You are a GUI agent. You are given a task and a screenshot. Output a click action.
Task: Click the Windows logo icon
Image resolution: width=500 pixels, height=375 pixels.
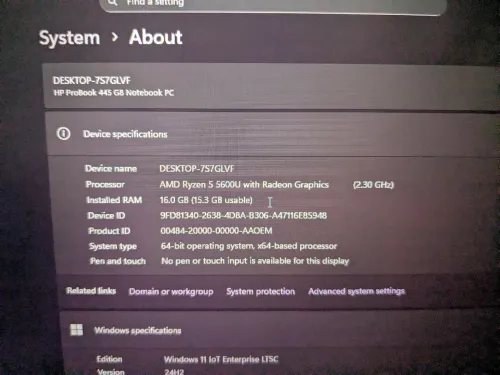[77, 330]
